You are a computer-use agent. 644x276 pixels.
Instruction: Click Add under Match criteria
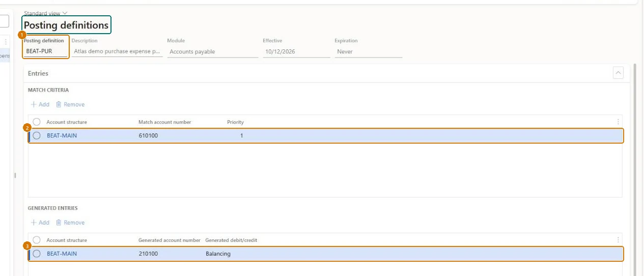(x=40, y=104)
